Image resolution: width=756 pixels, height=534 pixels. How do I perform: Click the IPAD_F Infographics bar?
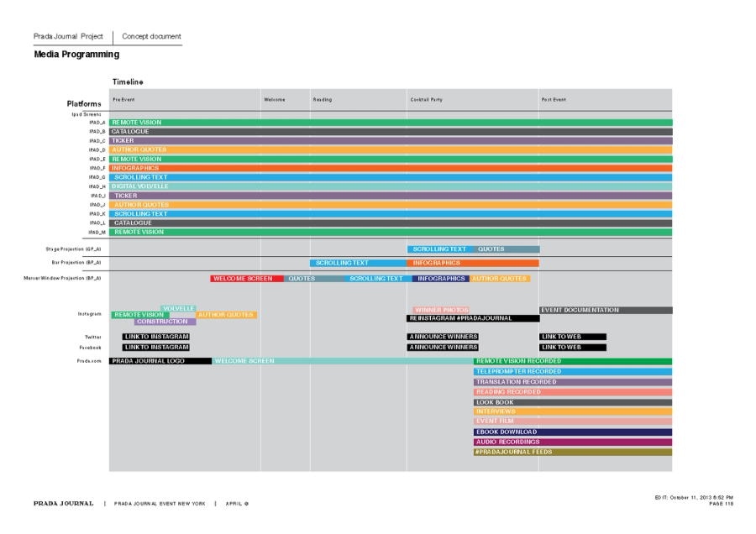coord(391,168)
